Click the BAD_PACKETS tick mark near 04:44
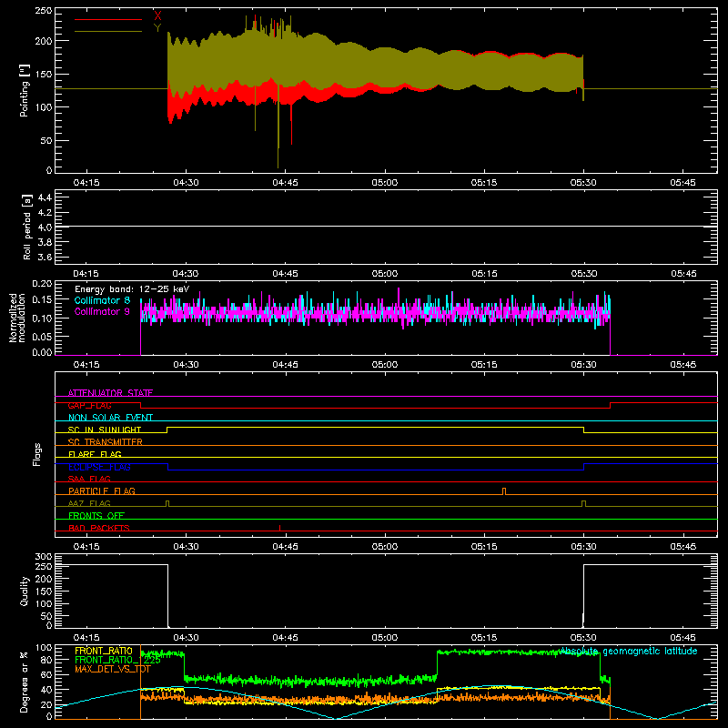 coord(279,528)
